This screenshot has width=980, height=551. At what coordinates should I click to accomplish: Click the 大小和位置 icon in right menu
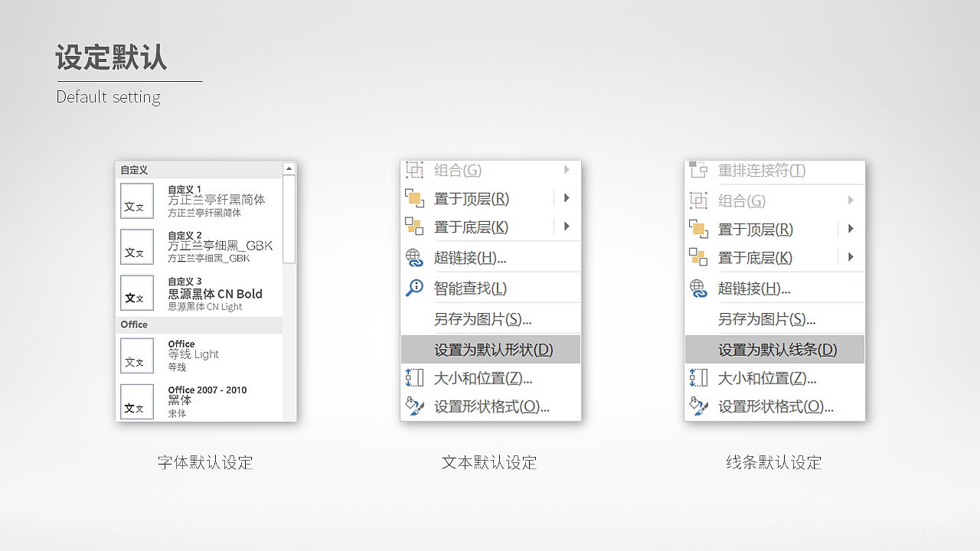click(698, 377)
